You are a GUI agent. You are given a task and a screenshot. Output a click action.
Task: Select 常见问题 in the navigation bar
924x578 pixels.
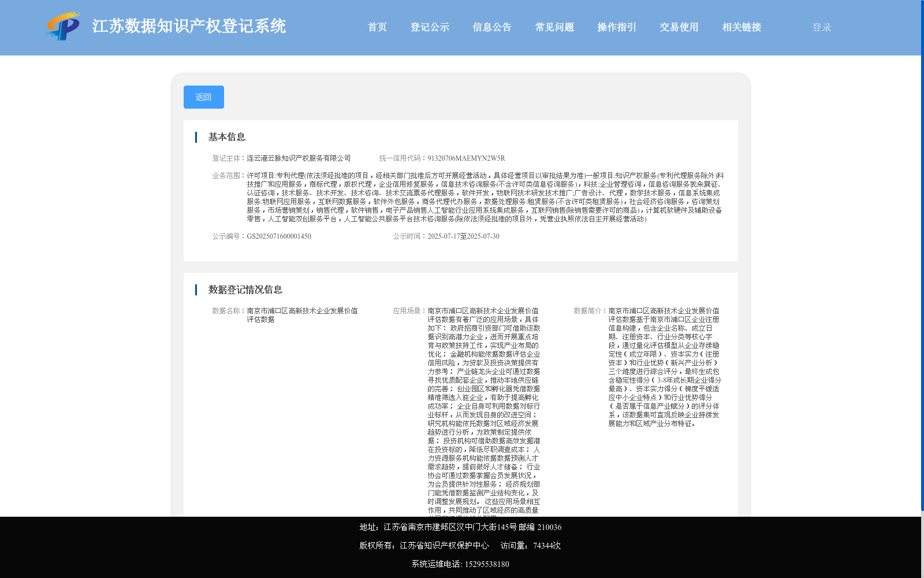[554, 27]
